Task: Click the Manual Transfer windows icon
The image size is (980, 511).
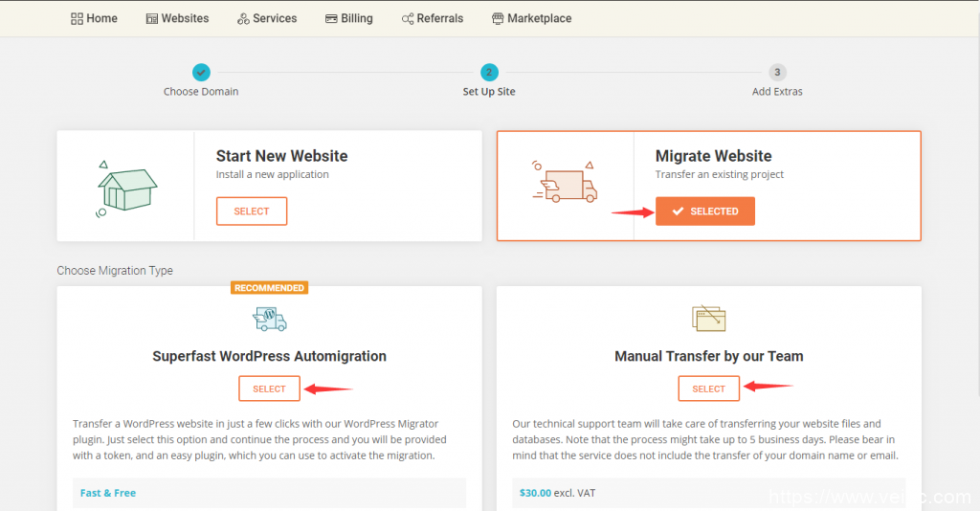Action: (708, 319)
